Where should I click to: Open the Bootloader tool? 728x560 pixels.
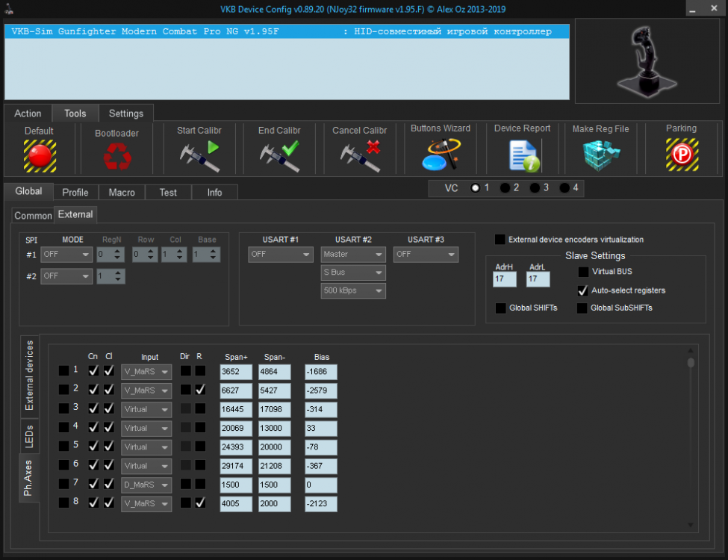[116, 156]
